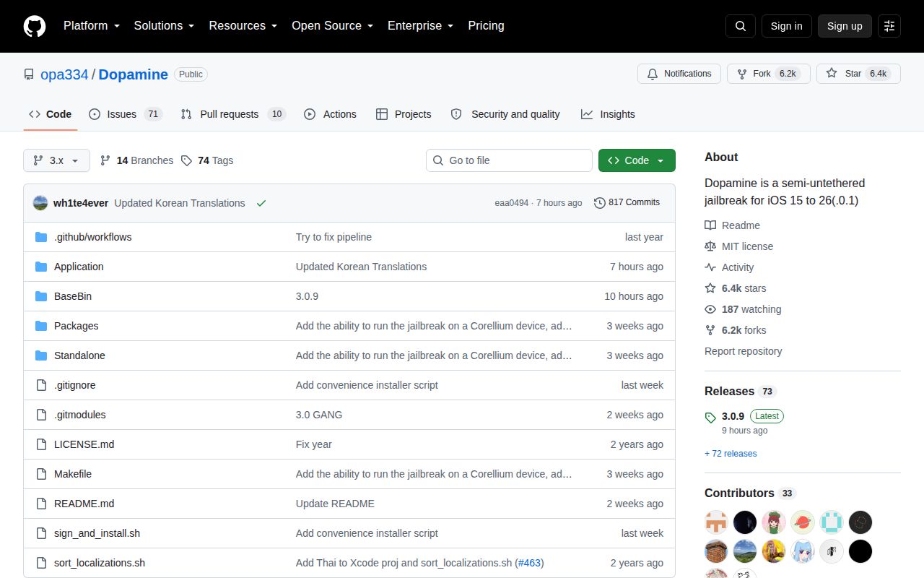Image resolution: width=924 pixels, height=578 pixels.
Task: Click the Sign up button
Action: coord(845,26)
